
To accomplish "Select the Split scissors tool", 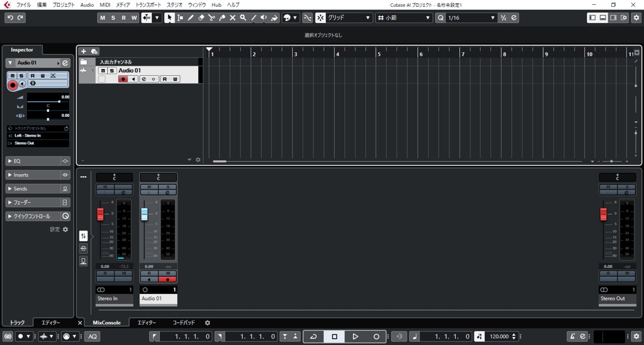I will pyautogui.click(x=212, y=18).
